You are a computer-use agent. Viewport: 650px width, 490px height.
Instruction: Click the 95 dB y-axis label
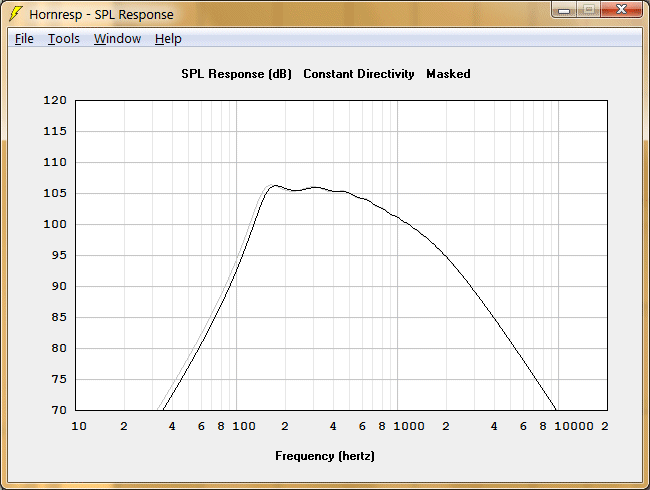[59, 255]
